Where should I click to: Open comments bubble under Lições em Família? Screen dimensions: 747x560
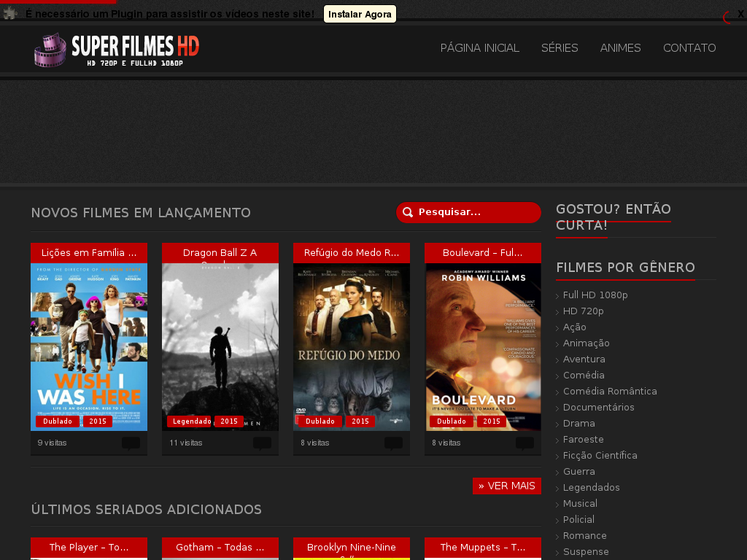(x=131, y=443)
